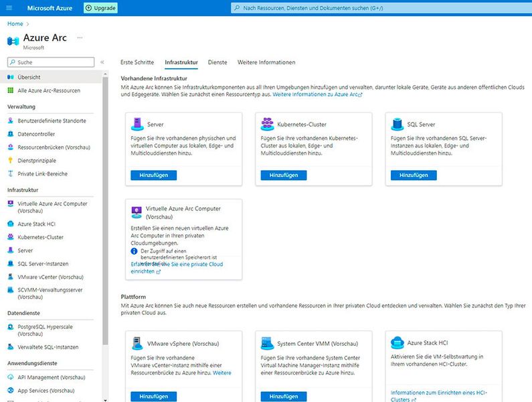The width and height of the screenshot is (532, 402).
Task: Open private Cloud einrichten link
Action: pos(177,268)
